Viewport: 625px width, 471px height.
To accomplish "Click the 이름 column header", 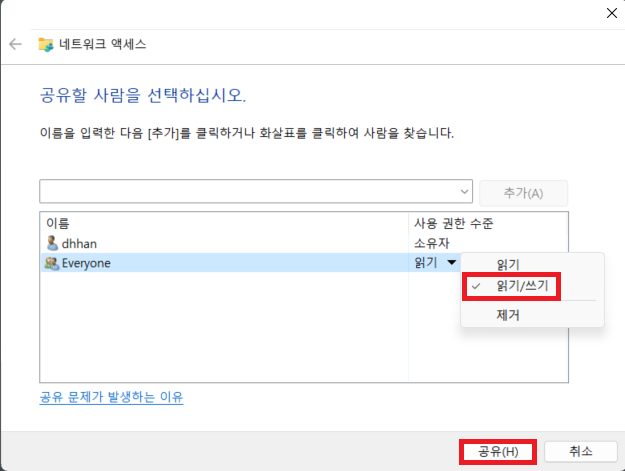I will pos(58,223).
